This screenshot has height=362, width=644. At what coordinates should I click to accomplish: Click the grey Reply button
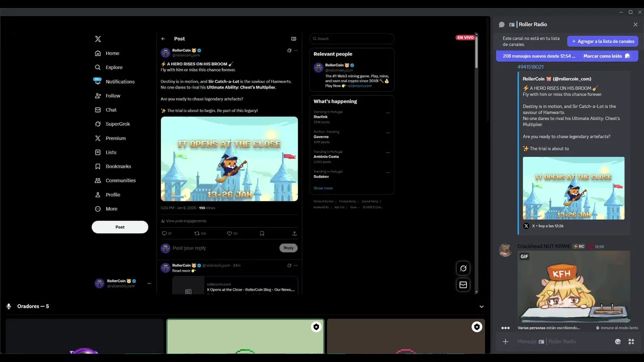click(288, 248)
